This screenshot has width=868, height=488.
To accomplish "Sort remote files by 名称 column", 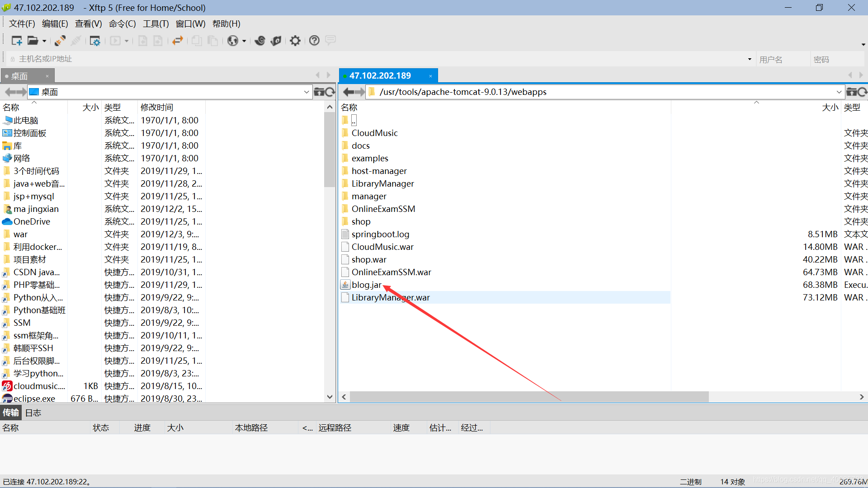I will [505, 107].
